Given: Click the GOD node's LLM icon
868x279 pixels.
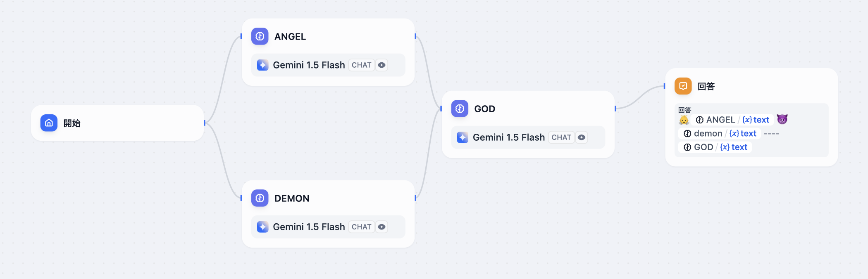Looking at the screenshot, I should click(x=460, y=109).
